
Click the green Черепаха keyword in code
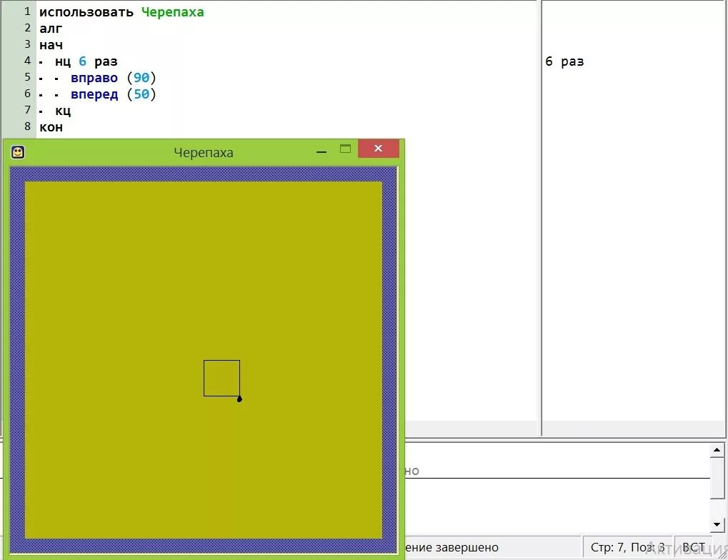[x=173, y=12]
